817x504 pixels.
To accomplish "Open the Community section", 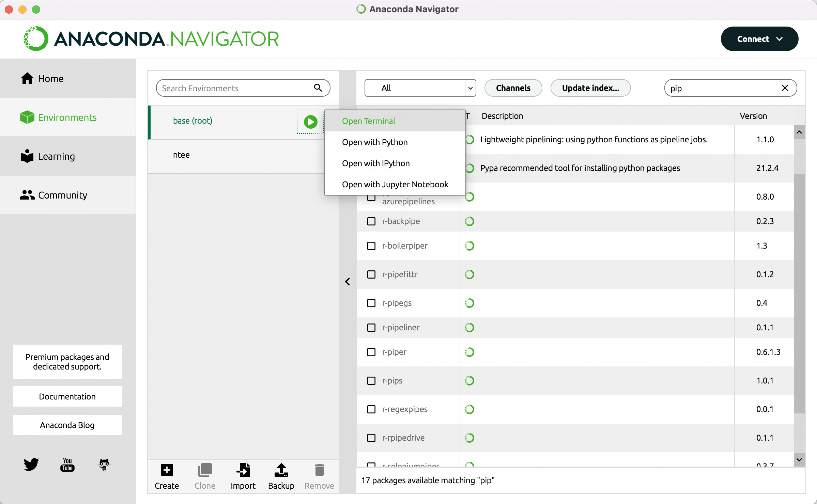I will pyautogui.click(x=68, y=195).
